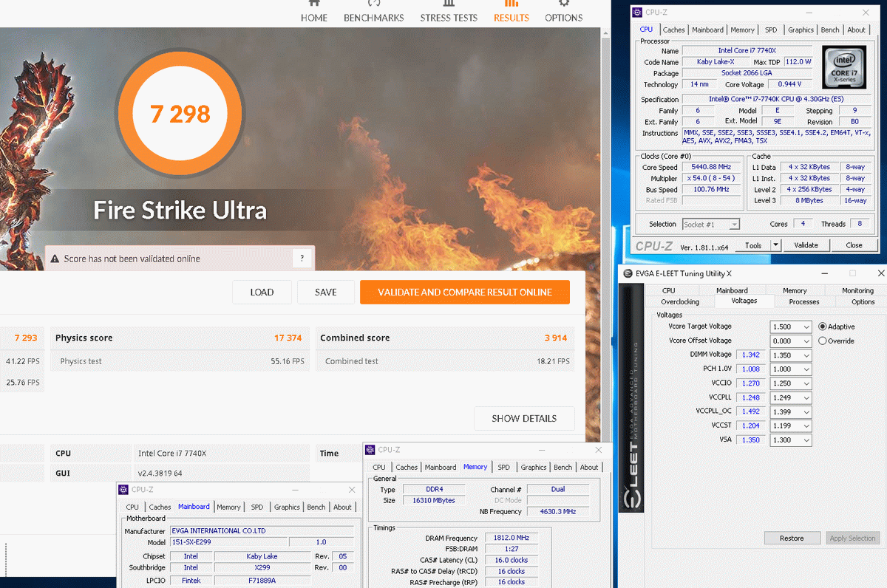Click the Core Speed field showing 5440.88 MHz
Image resolution: width=887 pixels, height=588 pixels.
coord(711,167)
